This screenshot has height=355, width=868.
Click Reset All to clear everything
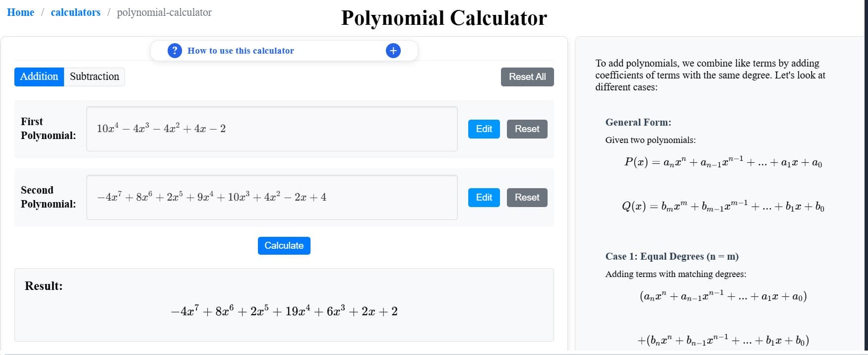coord(527,76)
